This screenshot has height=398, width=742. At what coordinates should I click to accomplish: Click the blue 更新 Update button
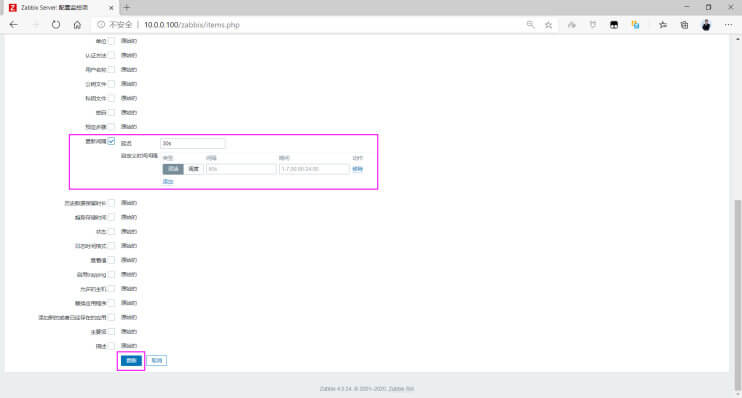131,361
